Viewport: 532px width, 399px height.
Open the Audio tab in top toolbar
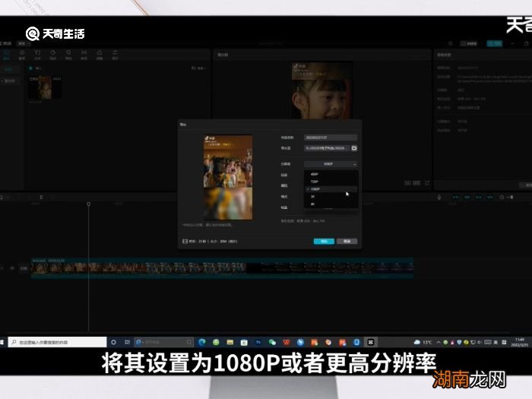pos(22,55)
